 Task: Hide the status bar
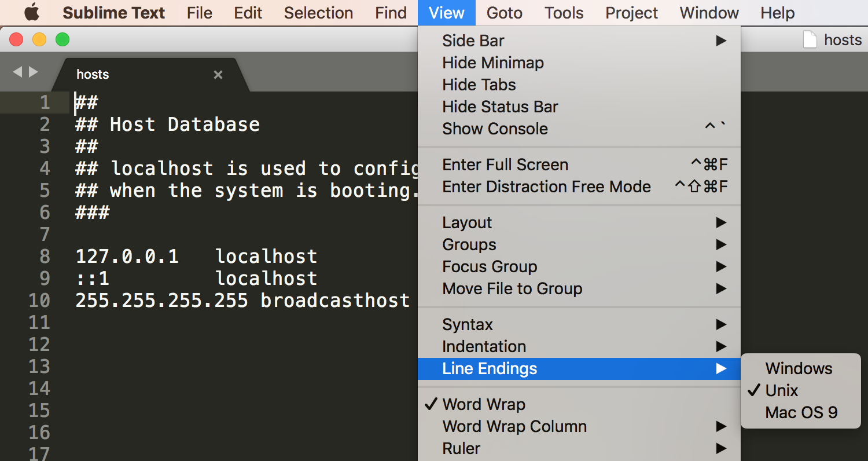[x=579, y=107]
